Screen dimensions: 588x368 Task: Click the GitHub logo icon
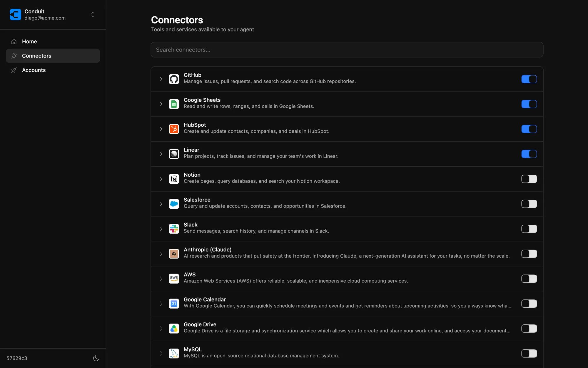click(x=174, y=79)
